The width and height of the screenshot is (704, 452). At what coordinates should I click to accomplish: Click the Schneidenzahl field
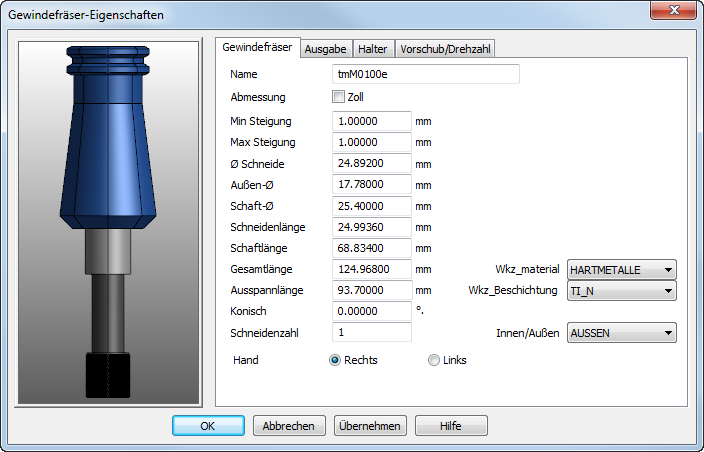point(372,332)
